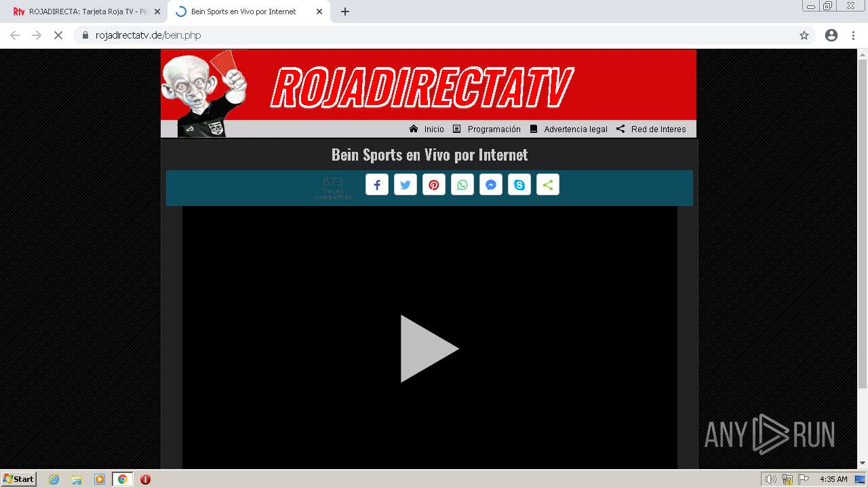
Task: Open the Advertencia legal link
Action: click(576, 129)
